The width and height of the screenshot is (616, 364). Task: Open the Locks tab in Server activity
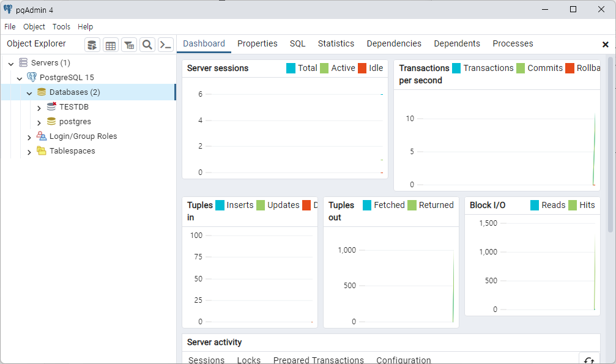point(249,360)
